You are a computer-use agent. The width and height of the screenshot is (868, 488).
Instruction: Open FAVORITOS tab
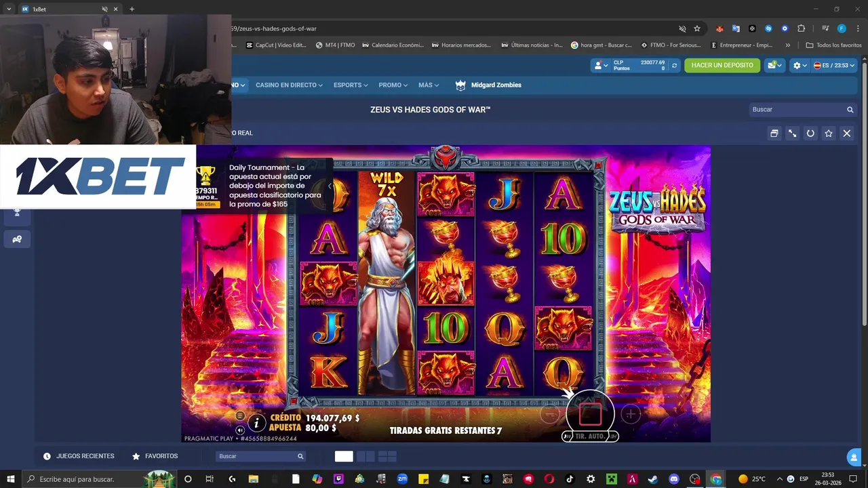click(155, 456)
